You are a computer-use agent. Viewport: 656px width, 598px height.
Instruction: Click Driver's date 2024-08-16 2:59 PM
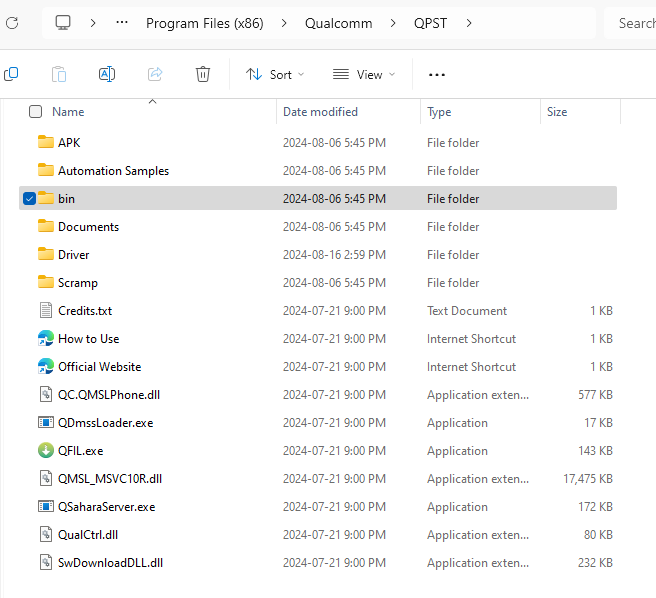point(334,255)
